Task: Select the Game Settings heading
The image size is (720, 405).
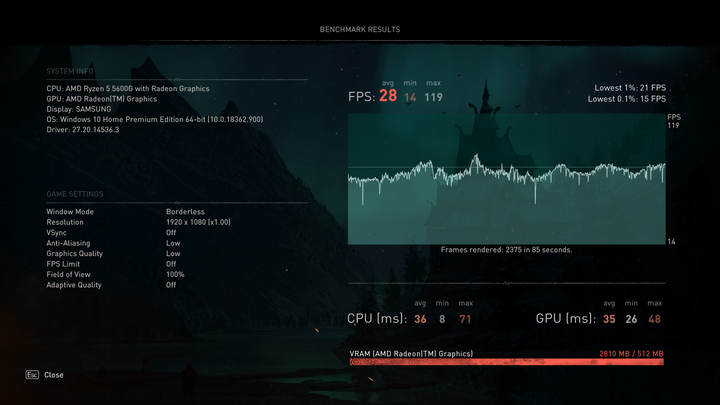Action: (x=75, y=194)
